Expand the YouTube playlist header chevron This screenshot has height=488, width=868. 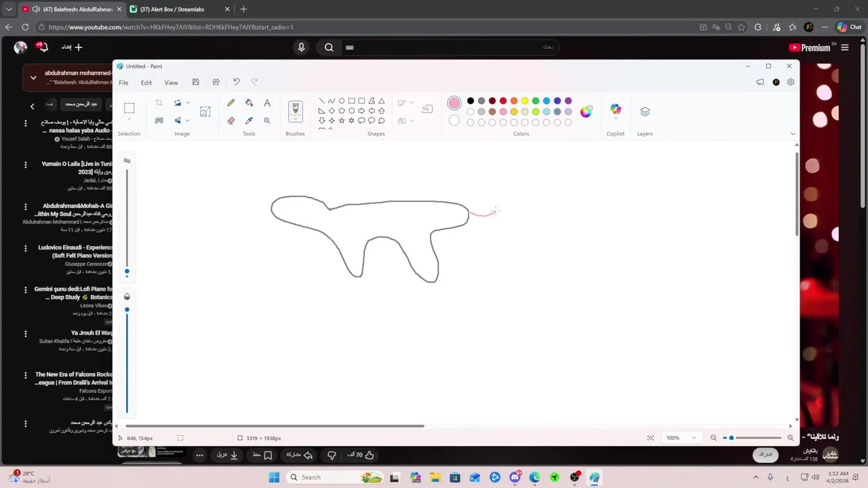[33, 78]
